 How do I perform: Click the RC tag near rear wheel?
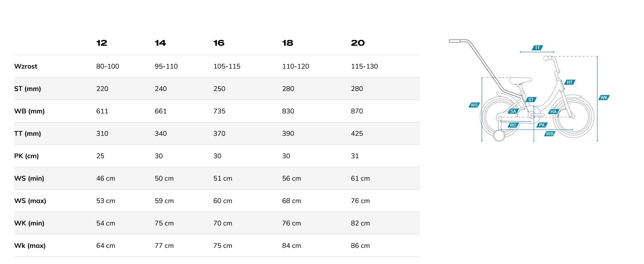click(x=514, y=125)
